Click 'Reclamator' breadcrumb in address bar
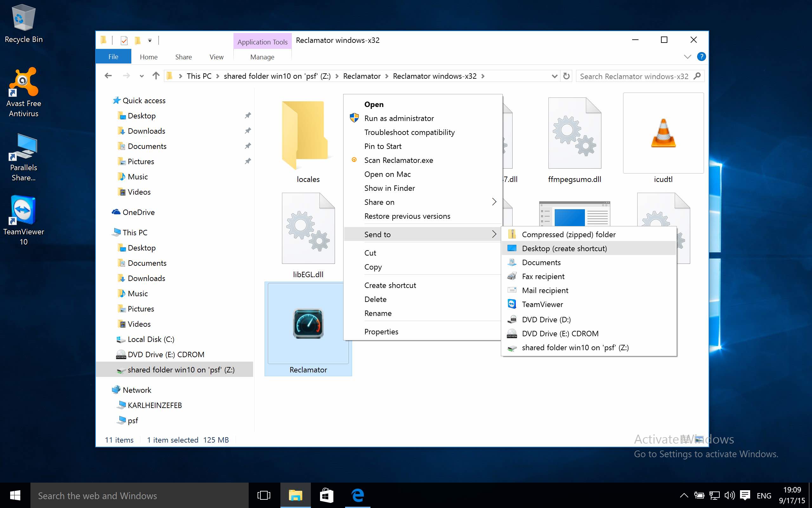Image resolution: width=812 pixels, height=508 pixels. [x=362, y=76]
